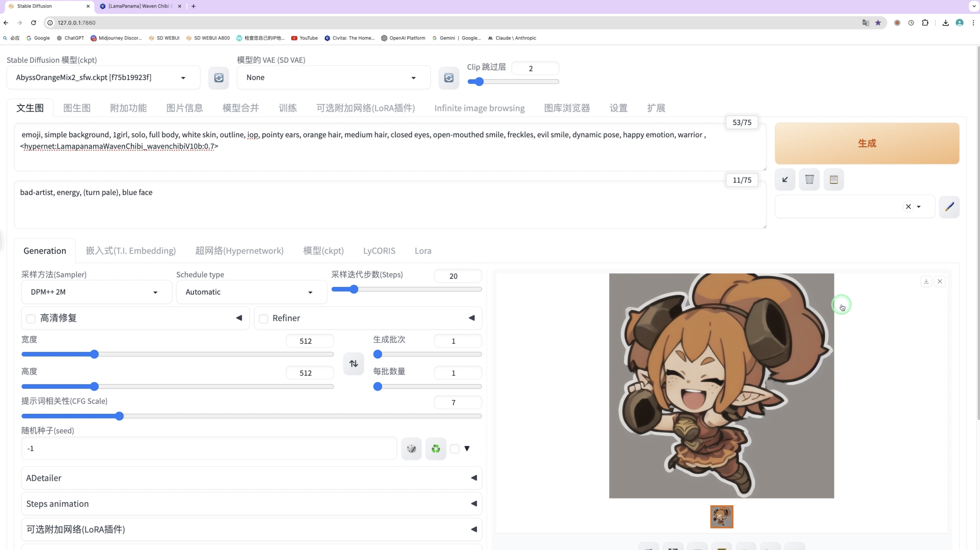The height and width of the screenshot is (550, 980).
Task: Clear the prompt with the trash icon
Action: [x=809, y=180]
